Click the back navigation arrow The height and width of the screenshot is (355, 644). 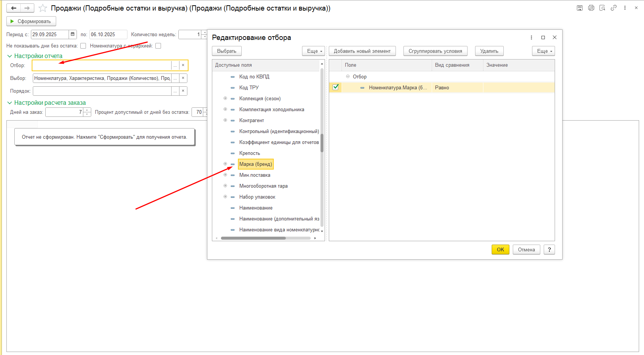(14, 8)
